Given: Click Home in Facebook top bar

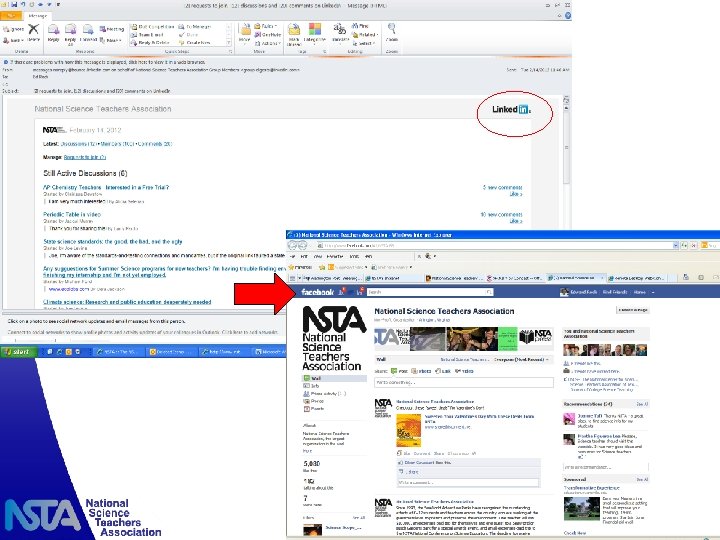Looking at the screenshot, I should [x=639, y=292].
